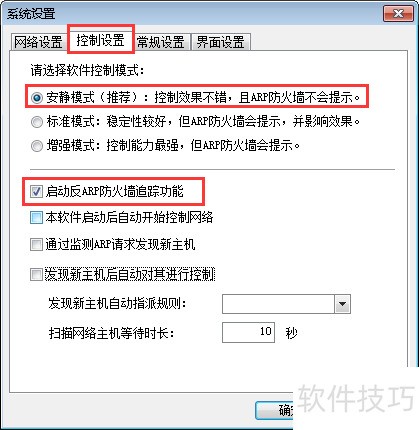Screen dimensions: 419x430
Task: Choose the 标准模式 radio option
Action: click(37, 122)
